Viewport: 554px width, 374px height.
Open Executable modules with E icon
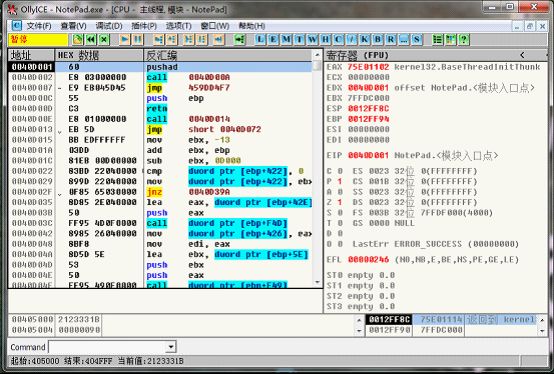click(273, 39)
